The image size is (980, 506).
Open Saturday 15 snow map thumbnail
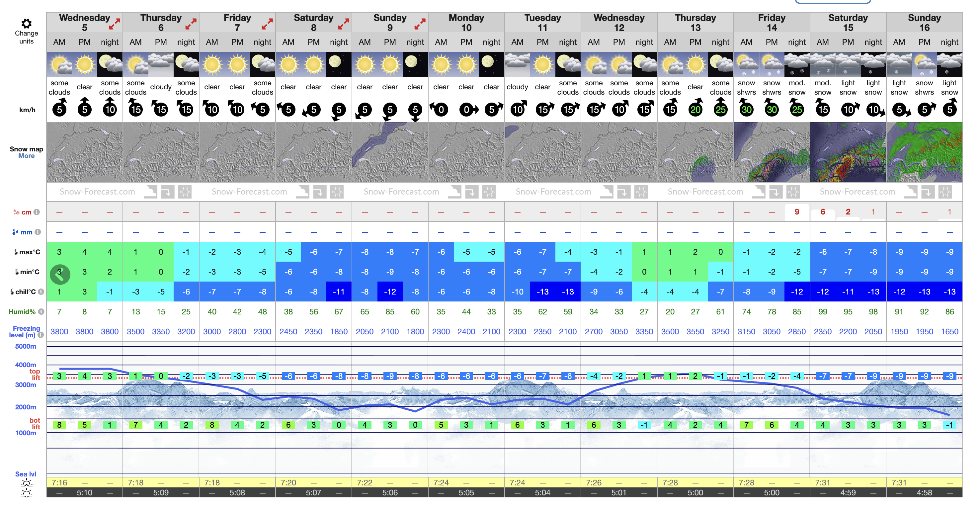pos(848,152)
